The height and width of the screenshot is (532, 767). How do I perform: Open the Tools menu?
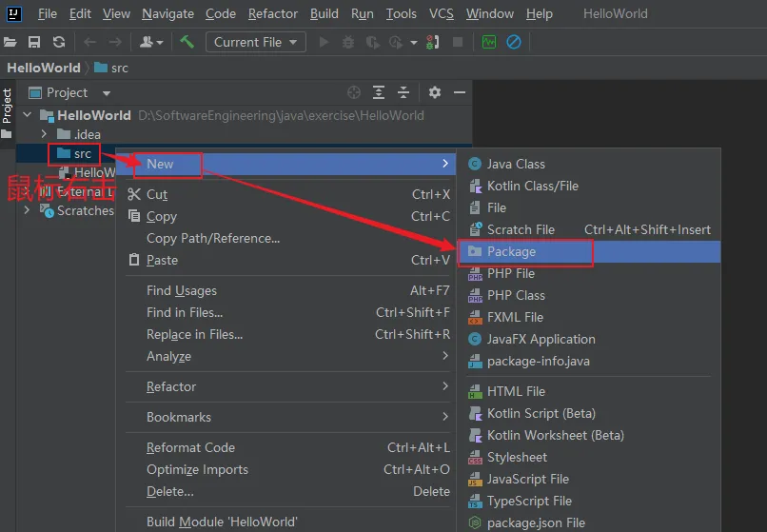tap(402, 13)
